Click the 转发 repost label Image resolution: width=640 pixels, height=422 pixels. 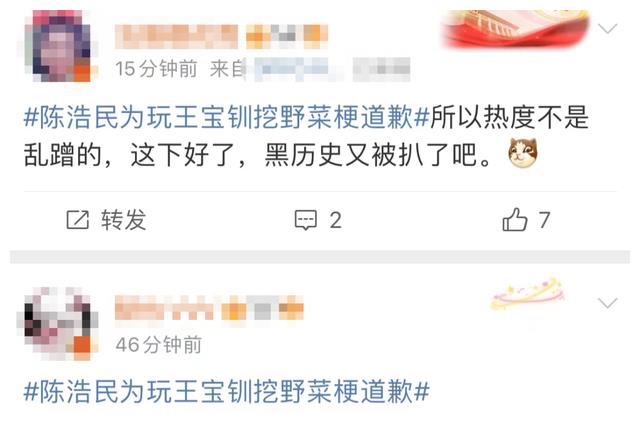(x=123, y=220)
